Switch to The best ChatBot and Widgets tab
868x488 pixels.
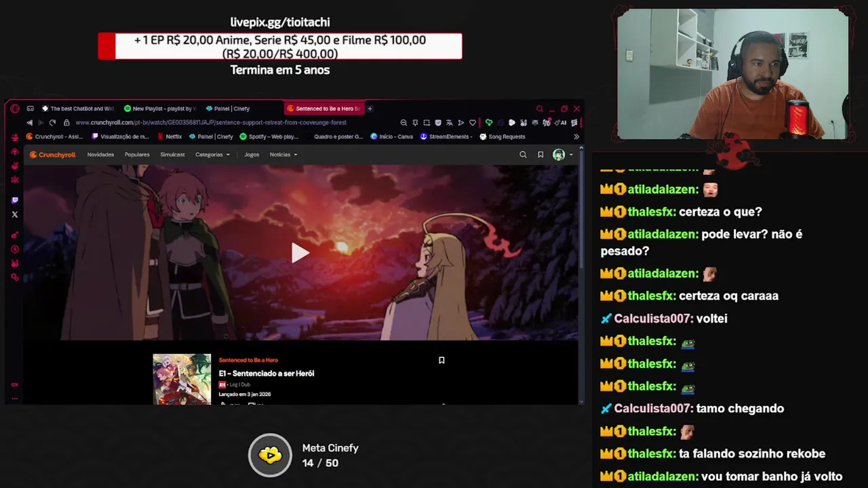[x=78, y=108]
